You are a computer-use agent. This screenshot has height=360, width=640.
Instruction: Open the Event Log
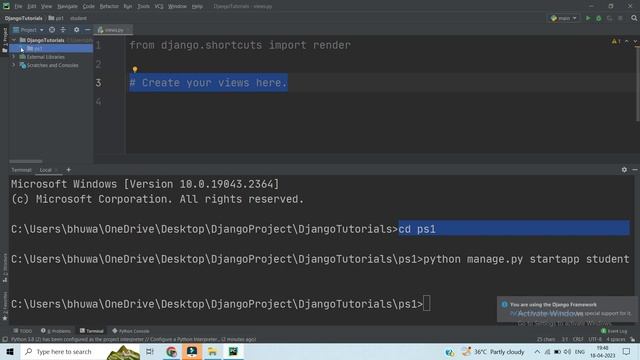(x=614, y=331)
